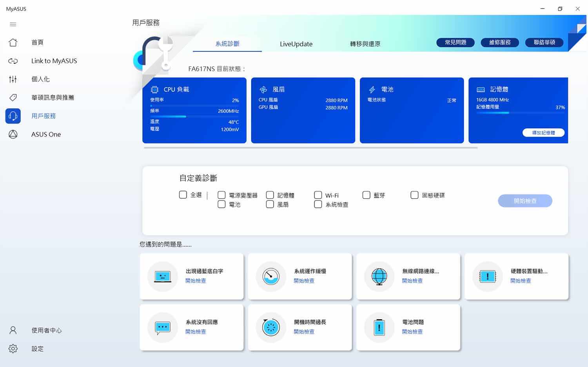Click the horizontal scrollbar below status cards
Image resolution: width=588 pixels, height=367 pixels.
[x=310, y=148]
